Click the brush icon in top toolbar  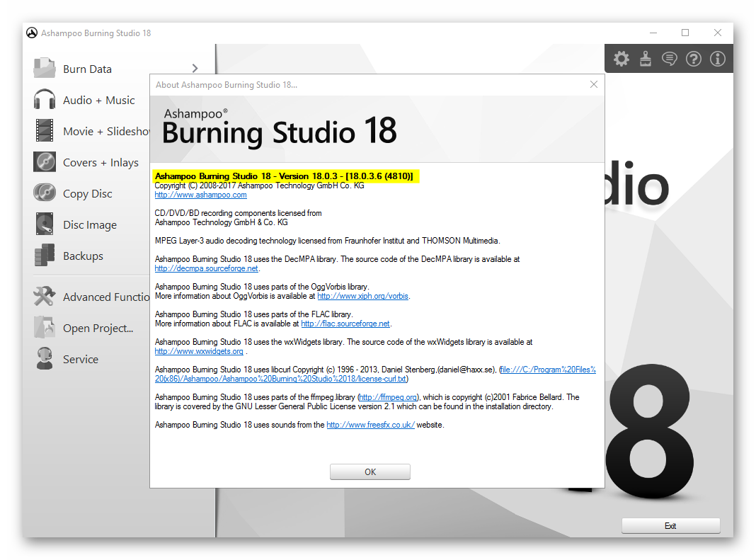click(646, 59)
